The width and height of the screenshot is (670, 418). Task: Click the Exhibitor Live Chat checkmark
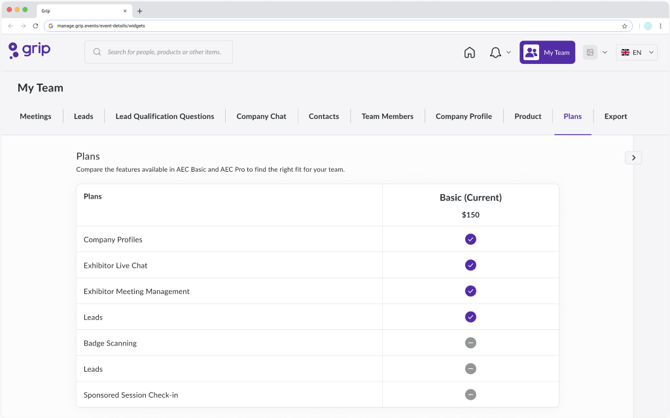click(470, 265)
